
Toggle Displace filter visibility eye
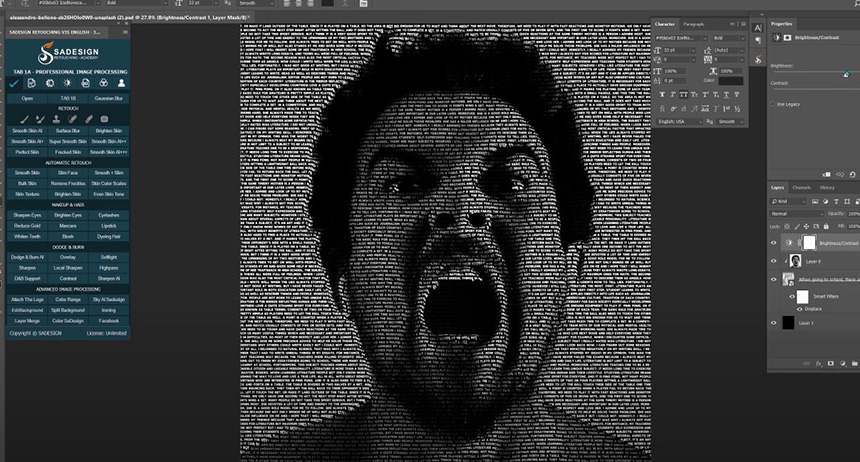pos(800,309)
